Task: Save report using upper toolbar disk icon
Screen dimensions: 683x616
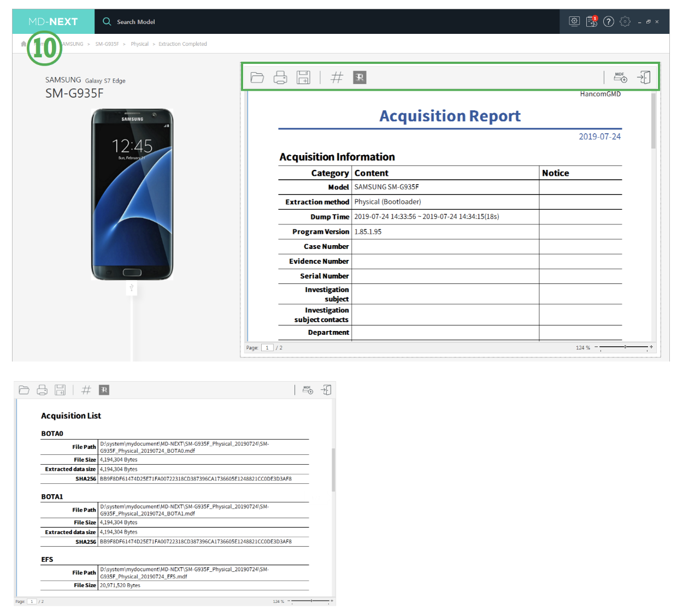Action: point(303,78)
